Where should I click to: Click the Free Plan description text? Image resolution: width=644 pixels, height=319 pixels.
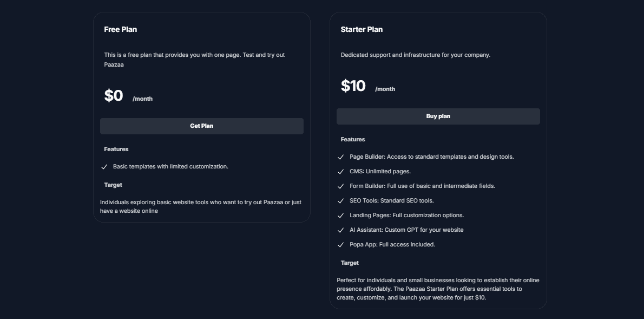pos(194,60)
